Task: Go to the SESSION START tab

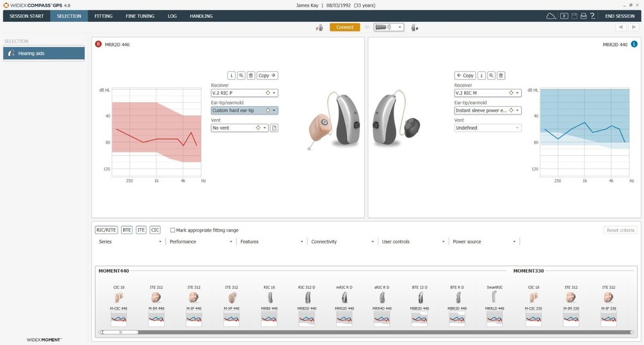Action: [26, 16]
